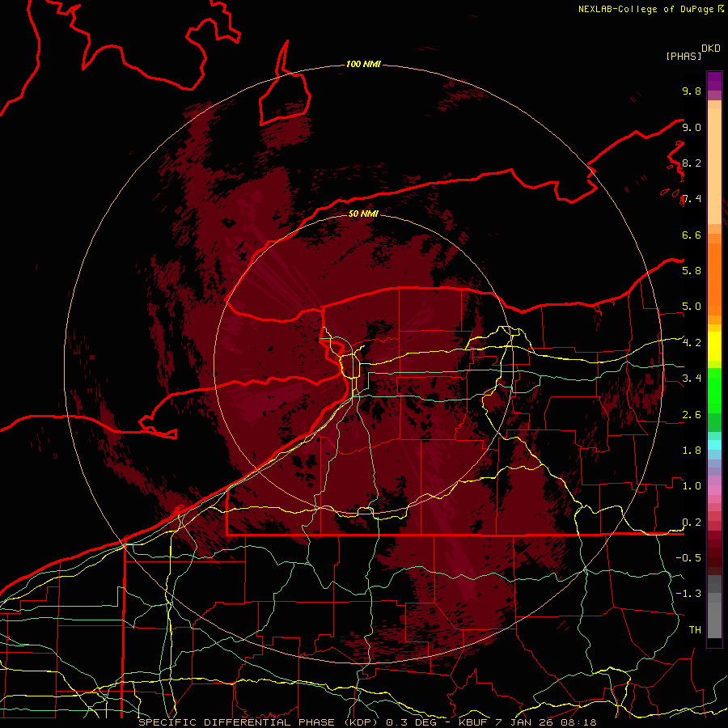Screen dimensions: 728x728
Task: Click the 6.6 scale value
Action: pyautogui.click(x=692, y=235)
